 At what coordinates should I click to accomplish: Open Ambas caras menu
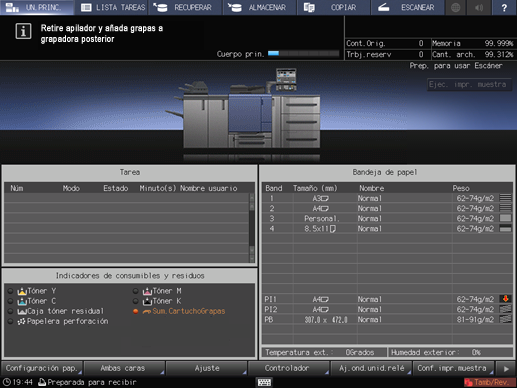[124, 368]
